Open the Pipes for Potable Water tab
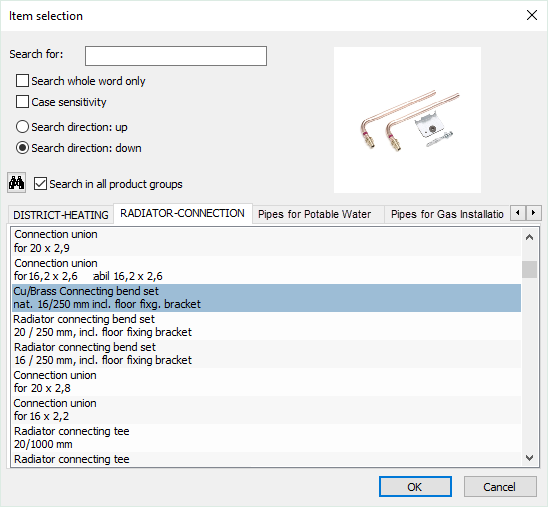This screenshot has height=507, width=548. click(315, 214)
